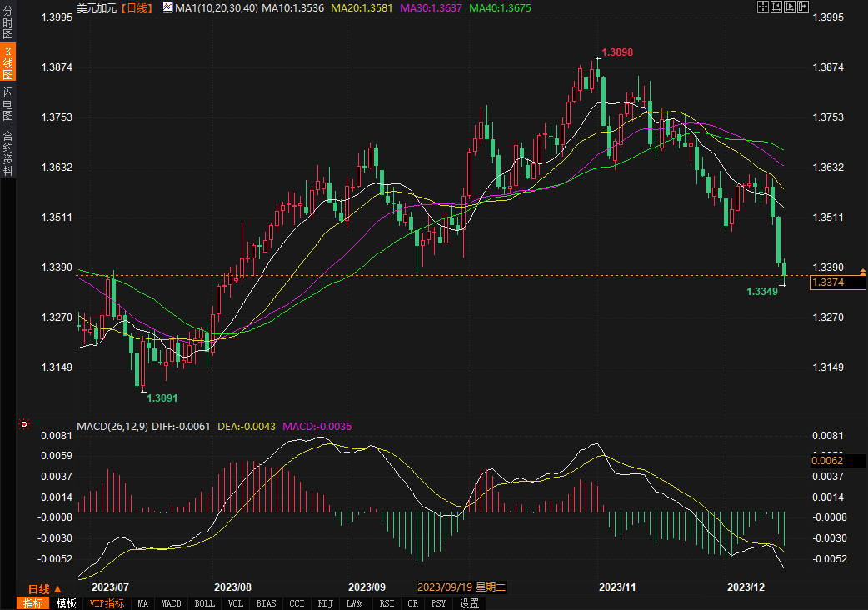The height and width of the screenshot is (610, 868).
Task: Click the 1.3374 current price label
Action: click(838, 283)
